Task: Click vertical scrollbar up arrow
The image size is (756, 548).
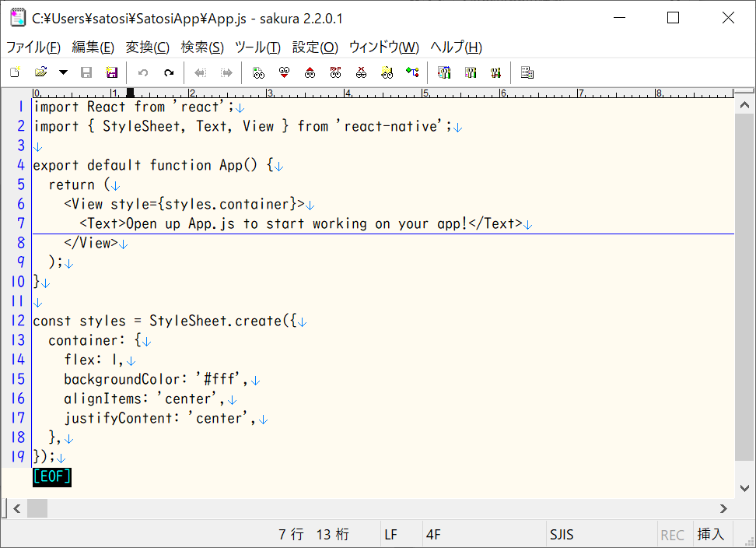Action: (744, 105)
